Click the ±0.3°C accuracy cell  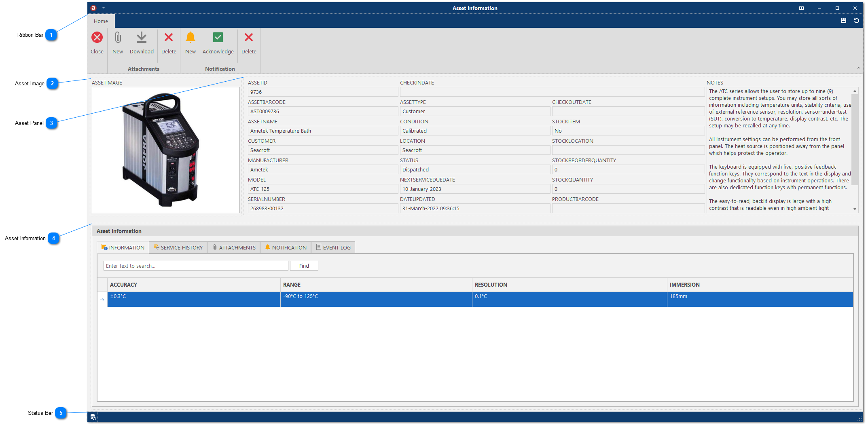click(194, 300)
